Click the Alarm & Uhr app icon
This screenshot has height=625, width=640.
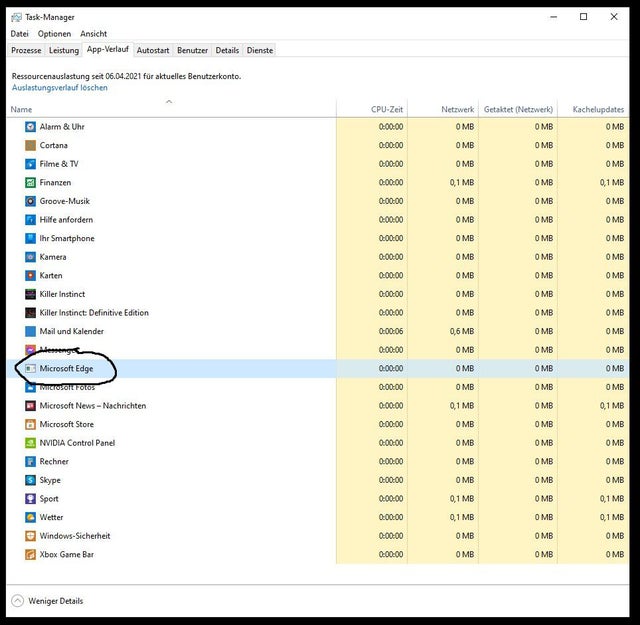(30, 127)
